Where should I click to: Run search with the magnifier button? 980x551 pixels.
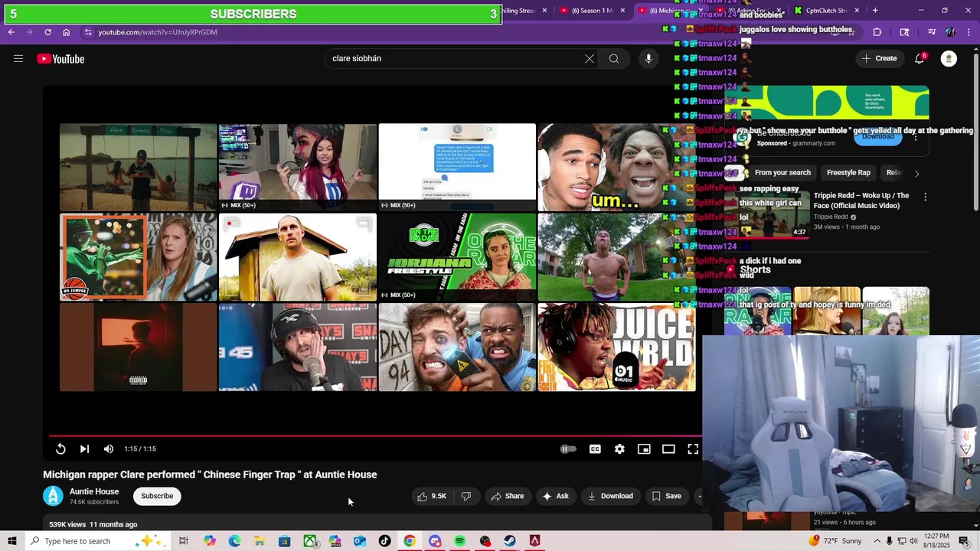(614, 59)
